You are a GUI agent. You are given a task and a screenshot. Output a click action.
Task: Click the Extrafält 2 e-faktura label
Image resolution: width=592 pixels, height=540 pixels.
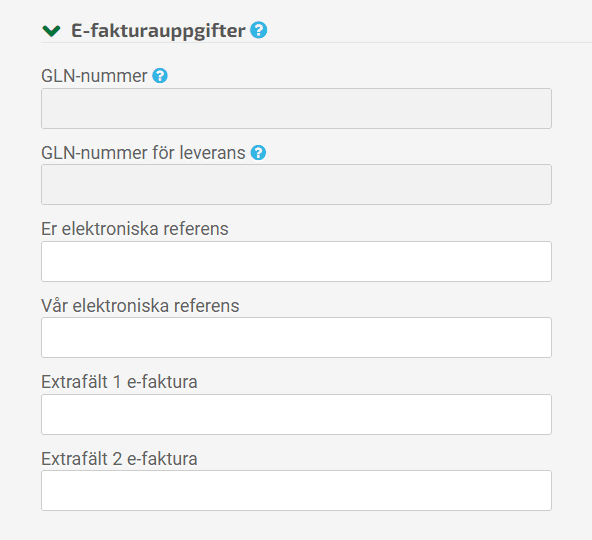tap(119, 459)
